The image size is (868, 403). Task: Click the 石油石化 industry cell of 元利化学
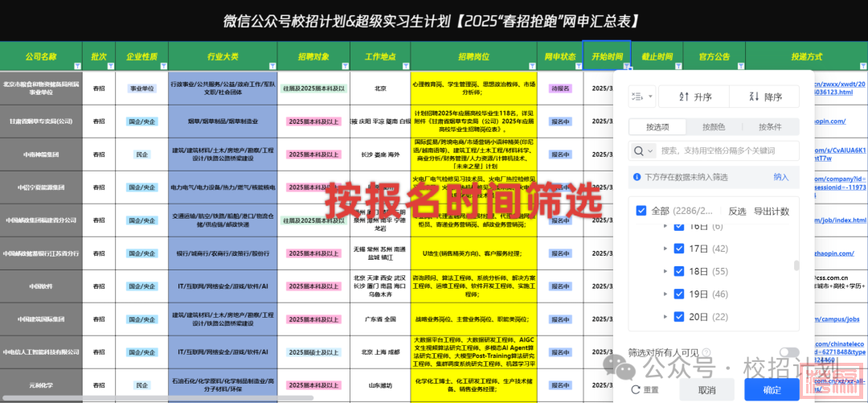[x=223, y=384]
